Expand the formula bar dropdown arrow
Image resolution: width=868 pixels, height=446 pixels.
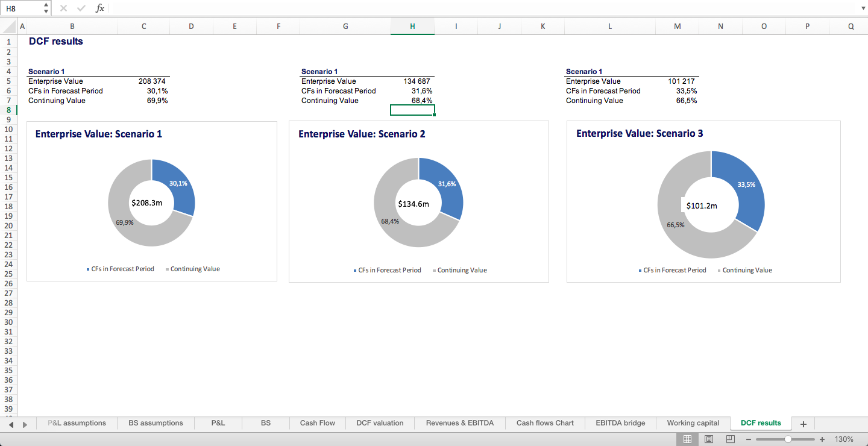[862, 8]
